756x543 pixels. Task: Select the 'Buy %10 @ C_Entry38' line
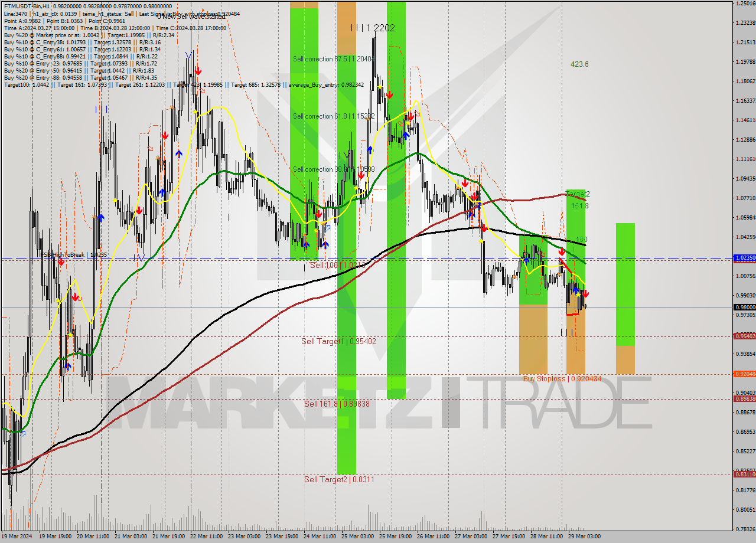pos(82,42)
